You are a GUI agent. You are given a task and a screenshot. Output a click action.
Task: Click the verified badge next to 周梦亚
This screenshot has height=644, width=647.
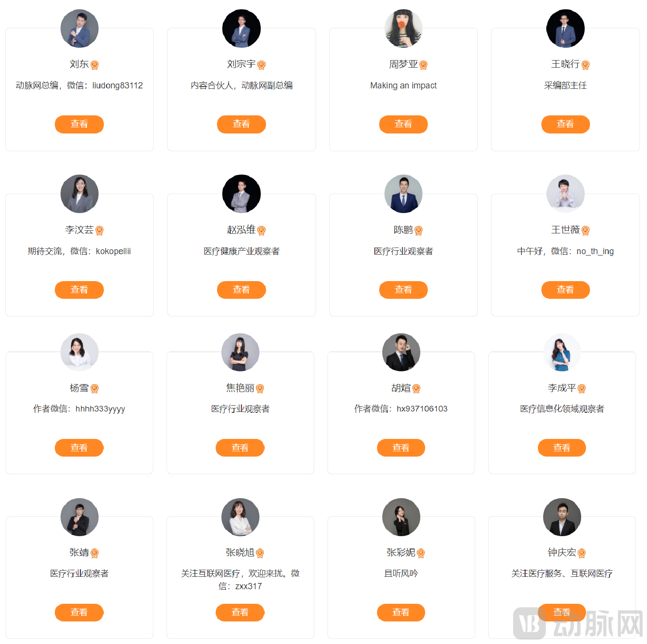click(x=423, y=65)
